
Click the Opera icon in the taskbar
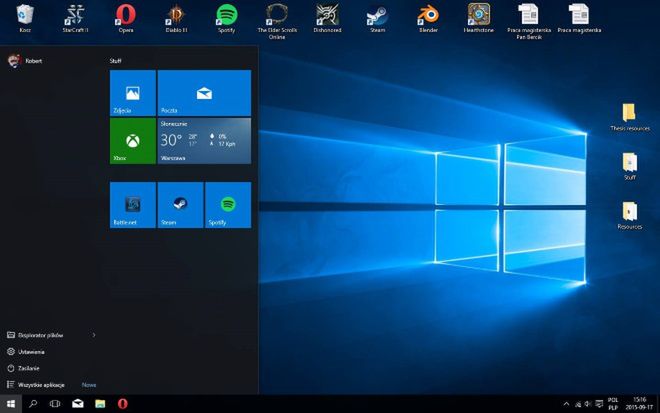pyautogui.click(x=122, y=404)
